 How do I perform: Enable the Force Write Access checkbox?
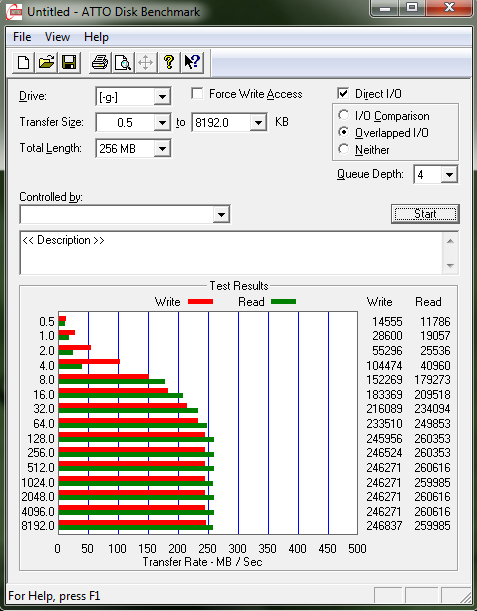click(x=197, y=94)
